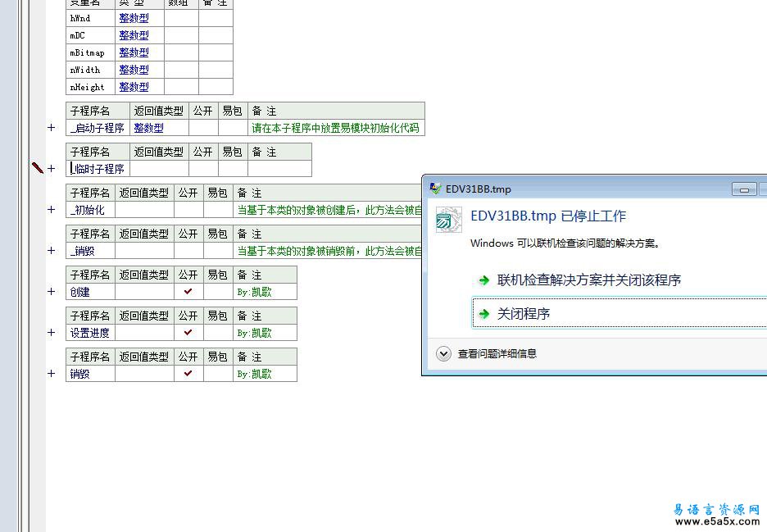Click the return type cell of _临时子程序
The image size is (767, 532).
click(160, 169)
